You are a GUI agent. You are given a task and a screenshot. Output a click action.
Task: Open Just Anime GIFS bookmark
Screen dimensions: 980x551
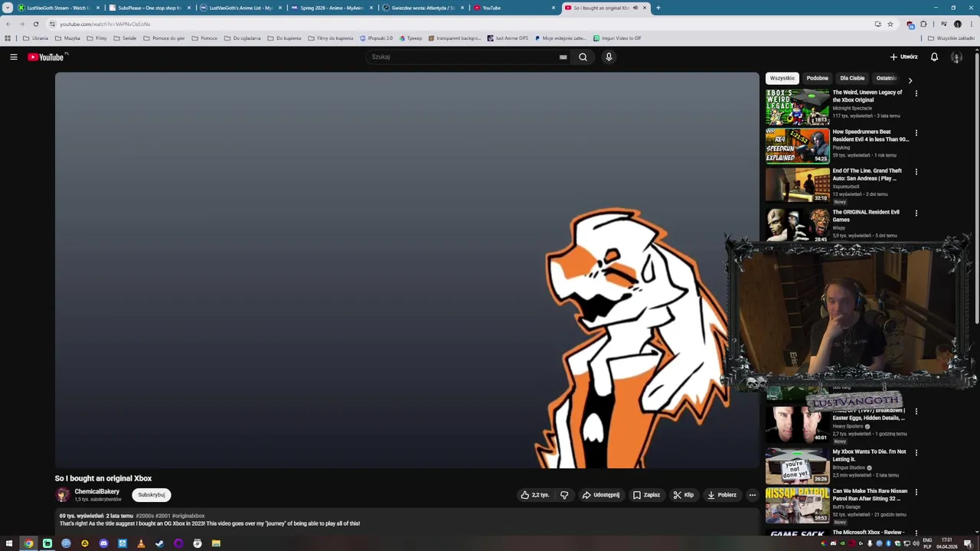point(508,38)
